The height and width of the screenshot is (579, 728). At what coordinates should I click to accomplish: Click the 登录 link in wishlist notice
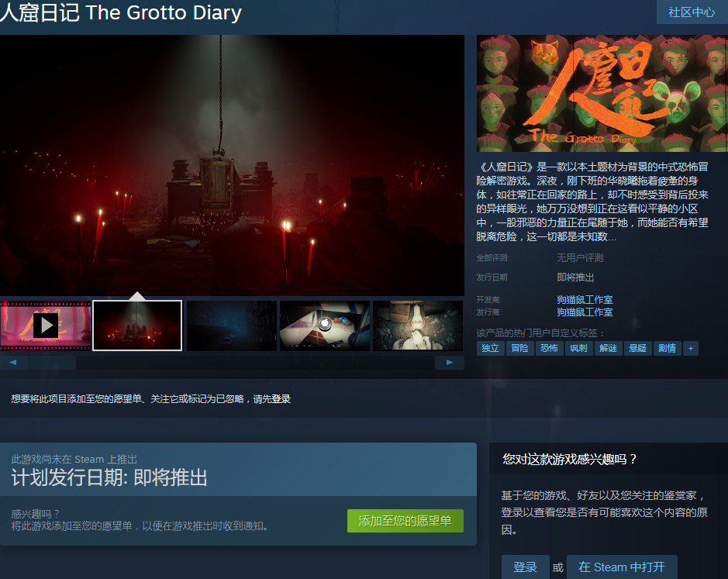(x=281, y=399)
